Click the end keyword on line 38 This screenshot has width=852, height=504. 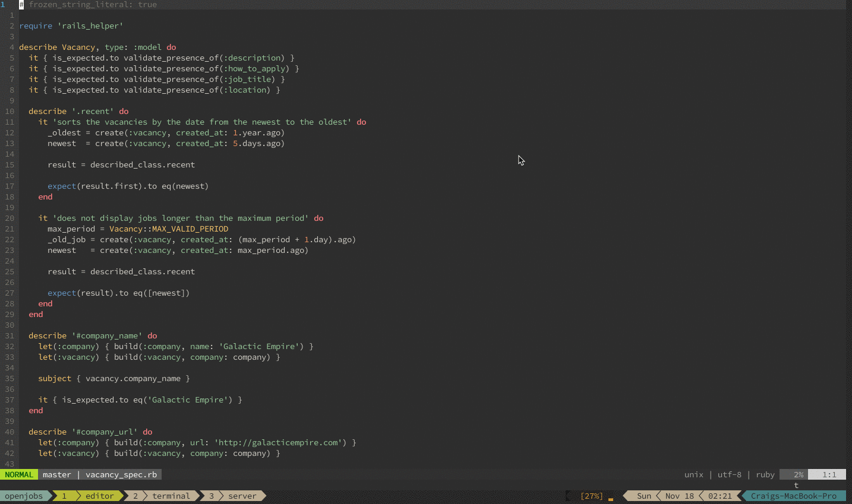(x=36, y=411)
